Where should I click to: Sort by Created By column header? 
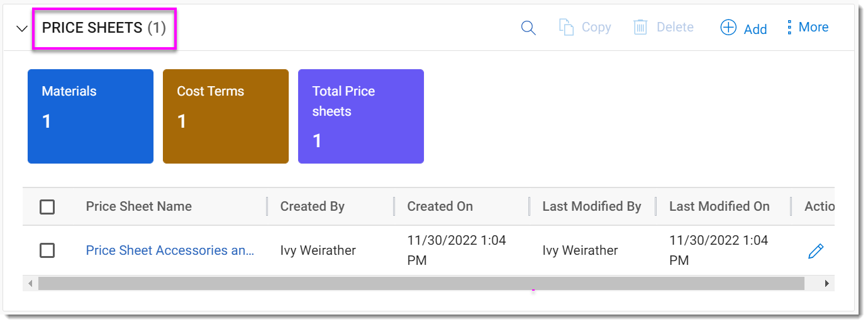point(313,206)
